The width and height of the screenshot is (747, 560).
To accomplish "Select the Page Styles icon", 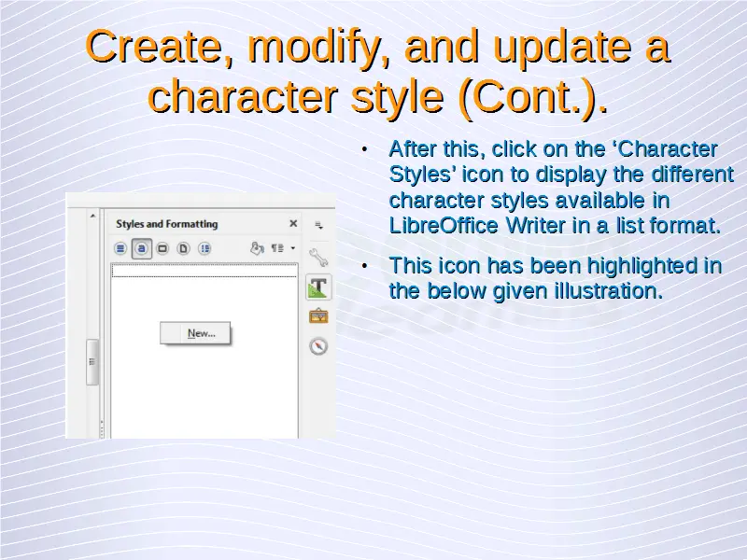I will 183,248.
